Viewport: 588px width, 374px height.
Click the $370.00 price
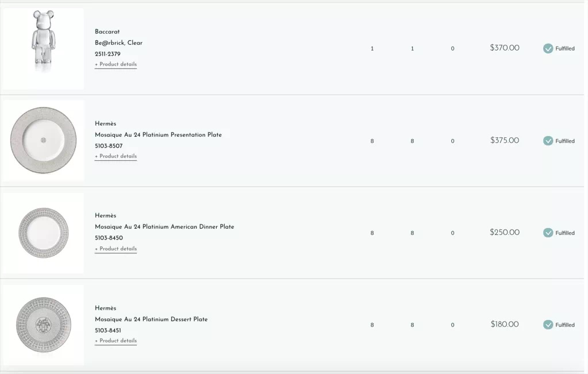tap(505, 48)
